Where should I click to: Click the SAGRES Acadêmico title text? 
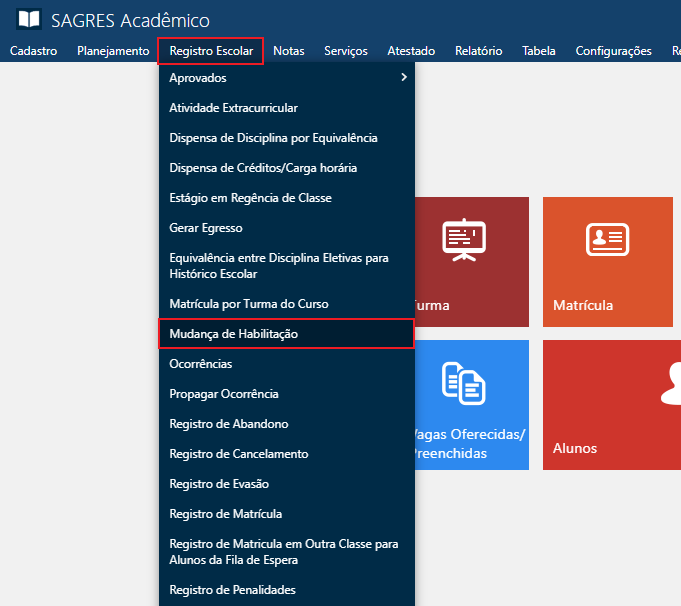(131, 20)
